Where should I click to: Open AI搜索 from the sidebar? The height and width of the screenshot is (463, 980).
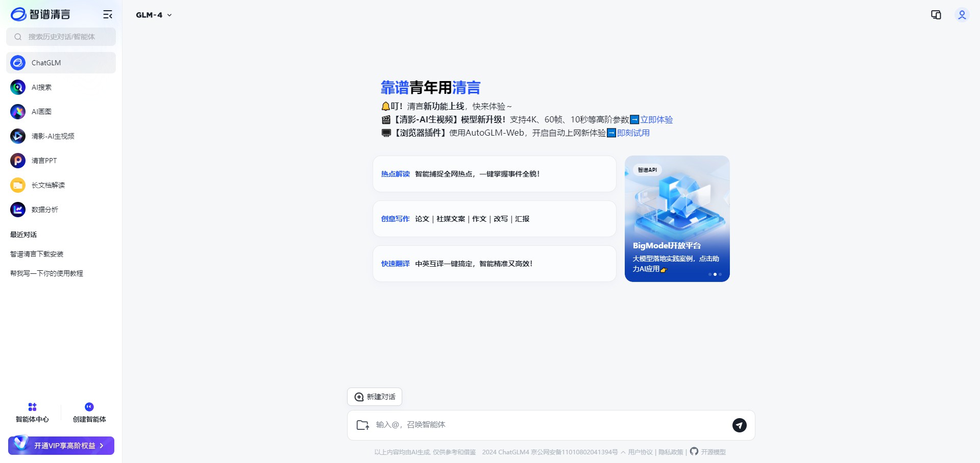[x=61, y=87]
